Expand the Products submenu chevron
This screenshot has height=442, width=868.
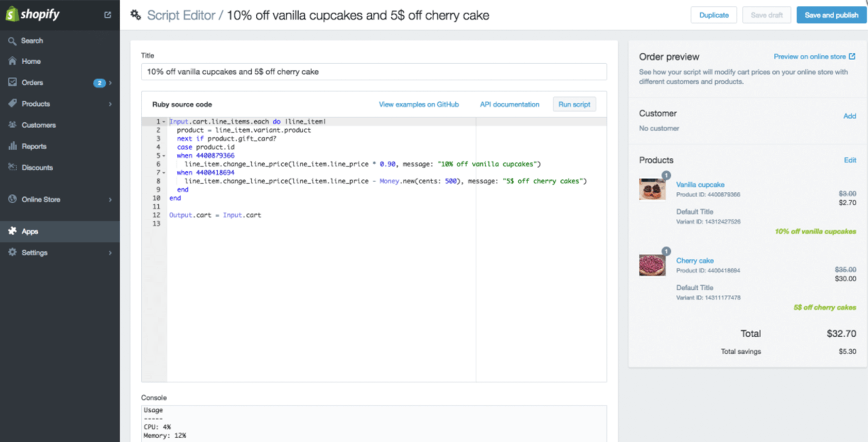(x=110, y=104)
